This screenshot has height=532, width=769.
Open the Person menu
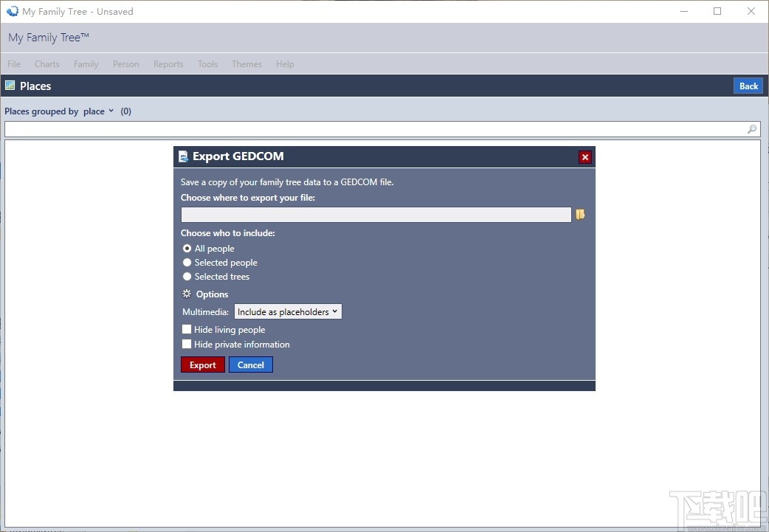point(126,64)
